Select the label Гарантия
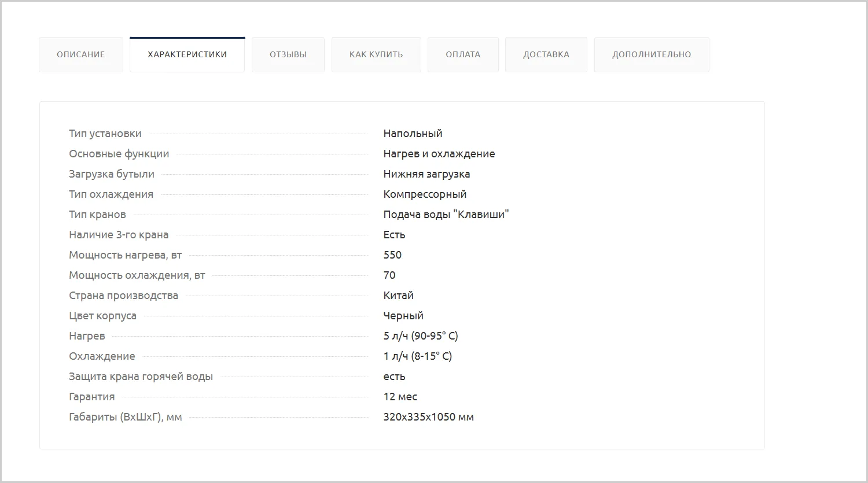 [92, 397]
